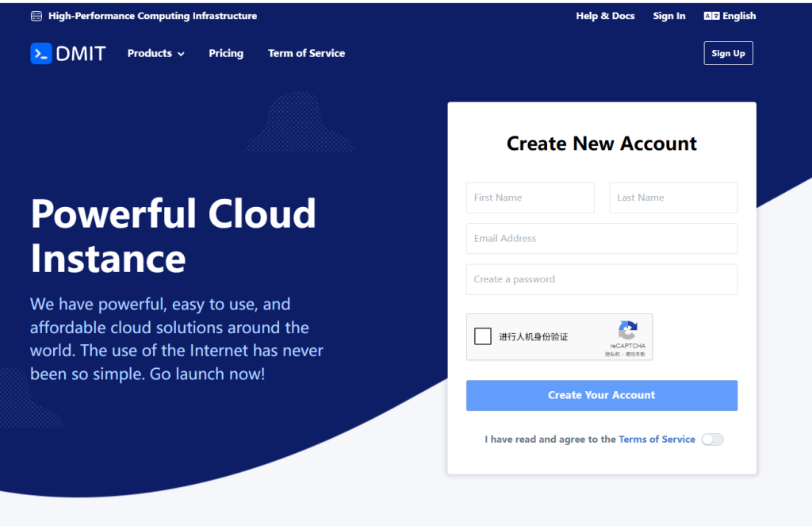Submit with Create Your Account button
This screenshot has width=812, height=526.
(x=602, y=395)
